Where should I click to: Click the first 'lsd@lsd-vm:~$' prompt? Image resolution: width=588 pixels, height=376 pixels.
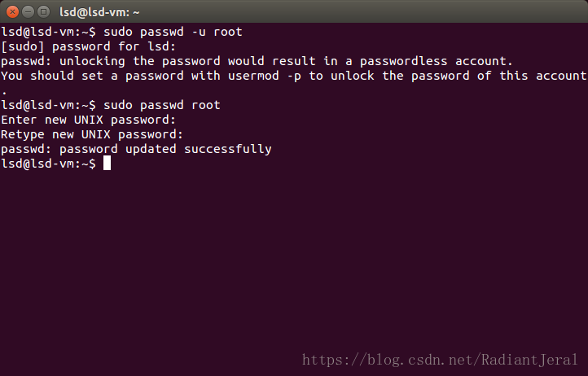48,32
